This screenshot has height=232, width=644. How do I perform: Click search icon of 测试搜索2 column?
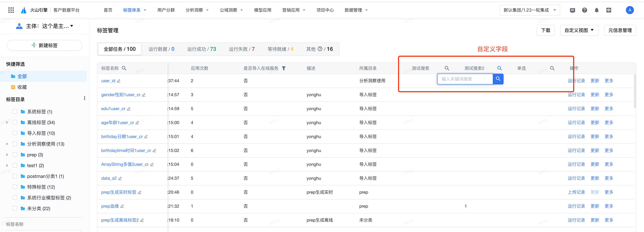pos(500,68)
